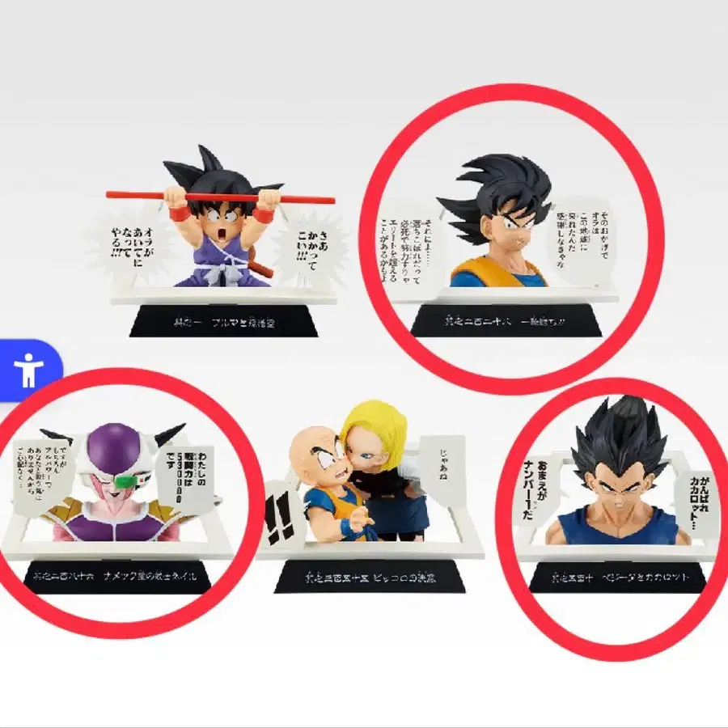Image resolution: width=728 pixels, height=728 pixels.
Task: Open the blue accessibility menu button
Action: pos(29,370)
